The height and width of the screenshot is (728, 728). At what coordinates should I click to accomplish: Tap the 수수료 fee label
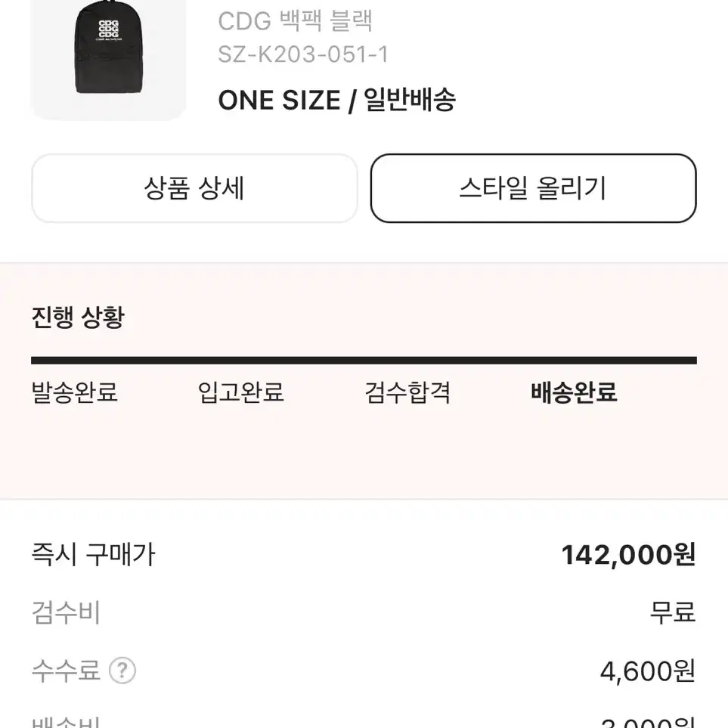66,671
